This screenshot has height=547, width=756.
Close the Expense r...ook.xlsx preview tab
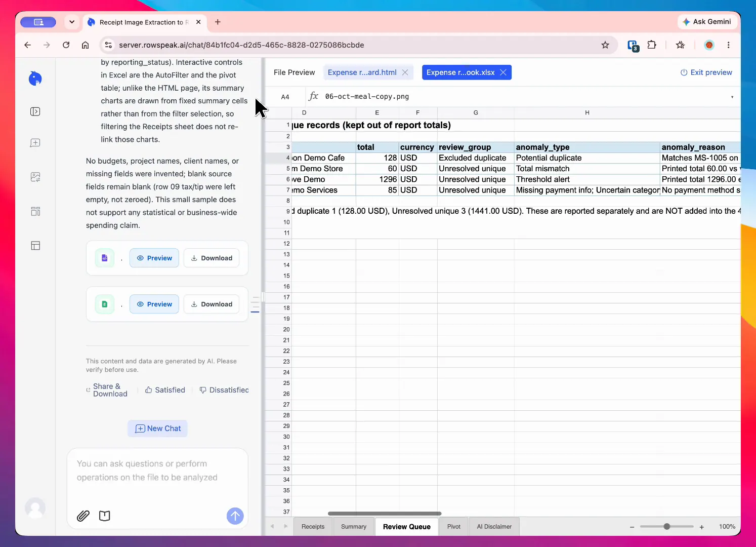click(503, 72)
